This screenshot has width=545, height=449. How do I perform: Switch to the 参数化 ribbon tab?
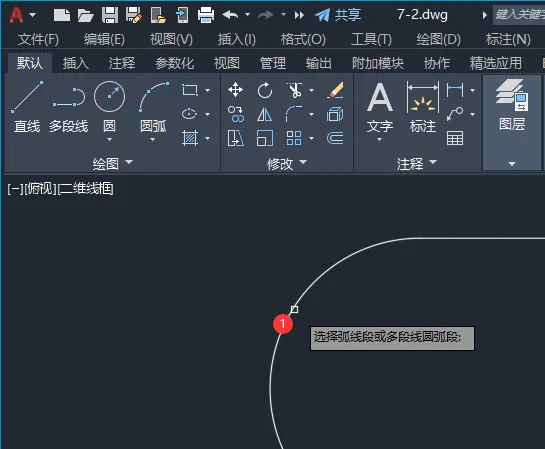tap(174, 64)
